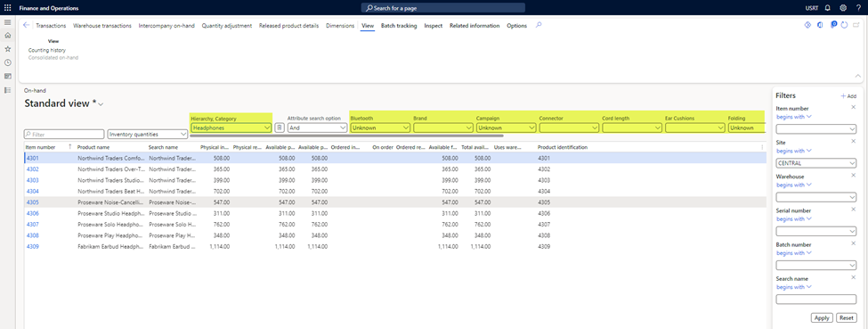
Task: Click the Apply button in Filters
Action: coord(822,318)
